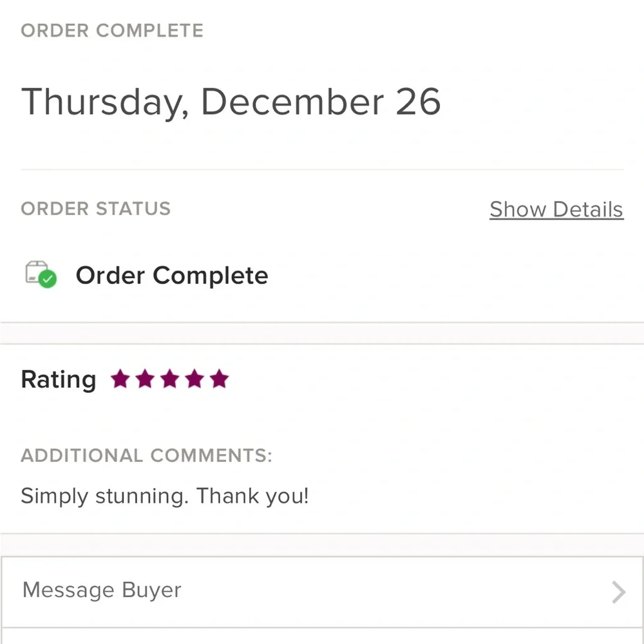Viewport: 644px width, 644px height.
Task: Select the fifth rating star
Action: click(x=219, y=379)
